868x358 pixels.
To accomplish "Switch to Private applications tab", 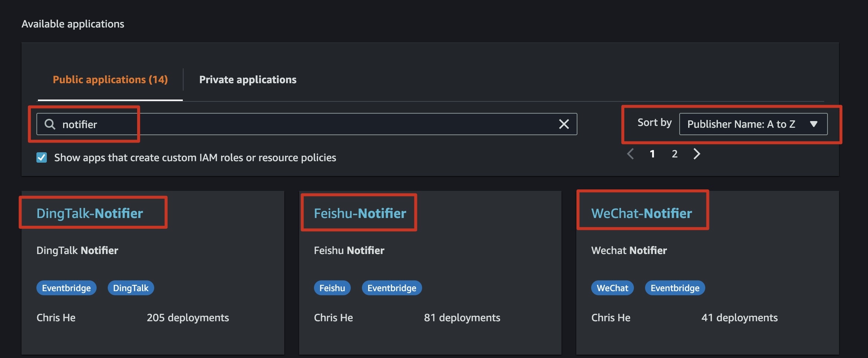I will [x=248, y=79].
